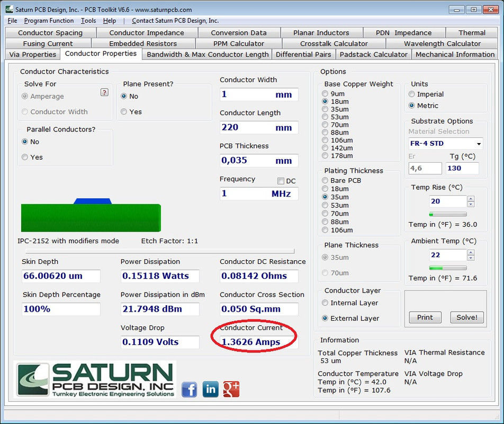Open the Program Function menu
This screenshot has width=504, height=424.
point(49,21)
